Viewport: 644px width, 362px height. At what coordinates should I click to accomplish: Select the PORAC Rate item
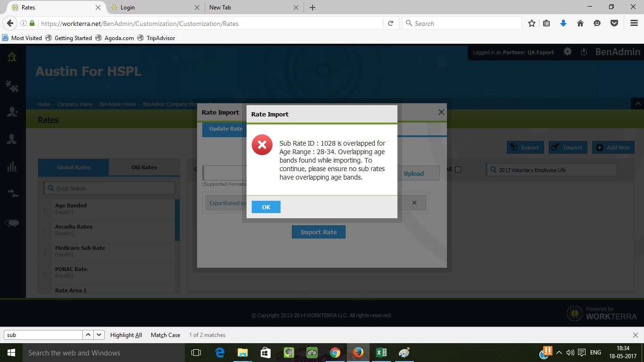pos(71,269)
